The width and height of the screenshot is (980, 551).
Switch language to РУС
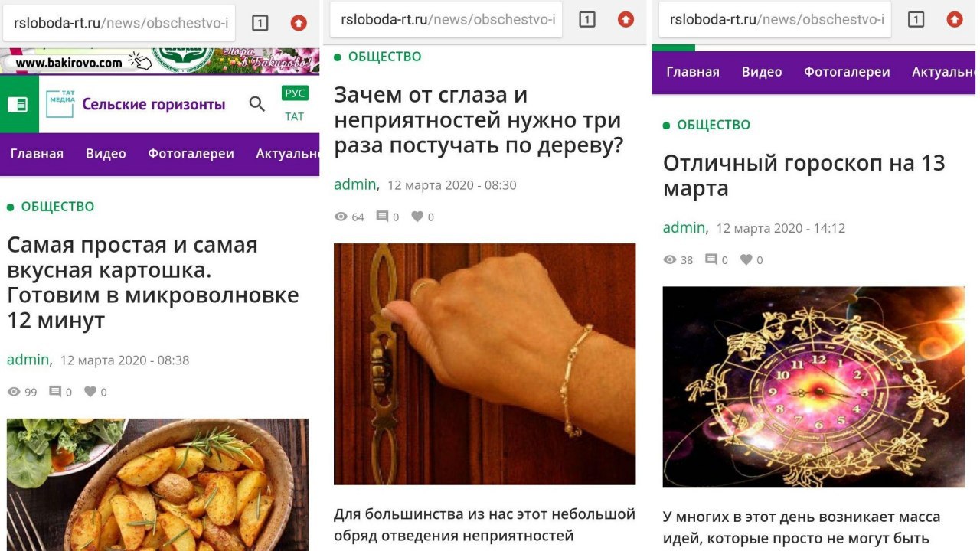(x=295, y=93)
